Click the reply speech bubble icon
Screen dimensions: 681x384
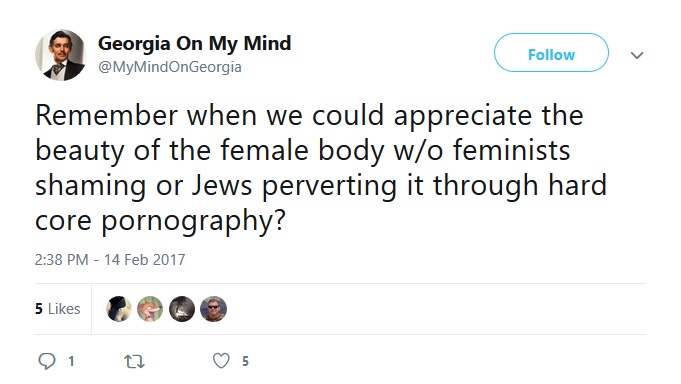(47, 361)
